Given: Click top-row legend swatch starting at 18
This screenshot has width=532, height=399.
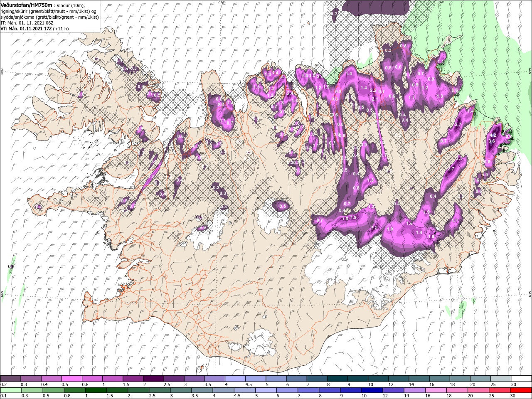Looking at the screenshot, I should 459,379.
